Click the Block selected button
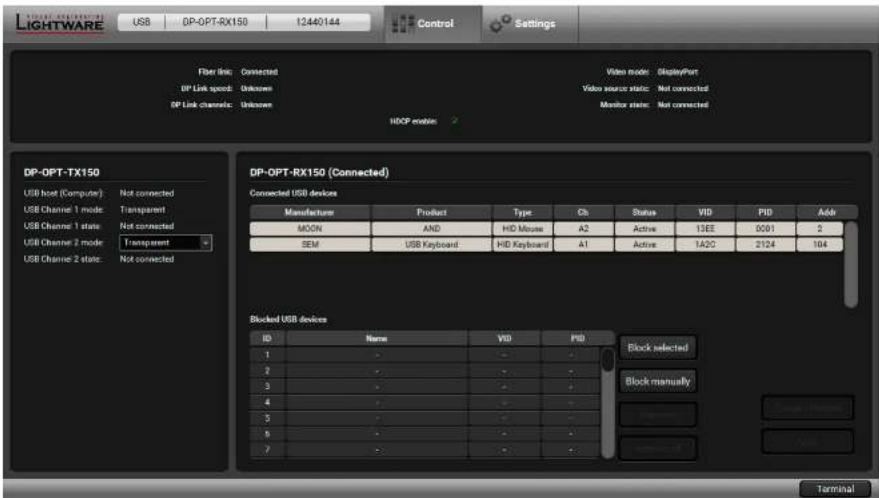 point(658,348)
